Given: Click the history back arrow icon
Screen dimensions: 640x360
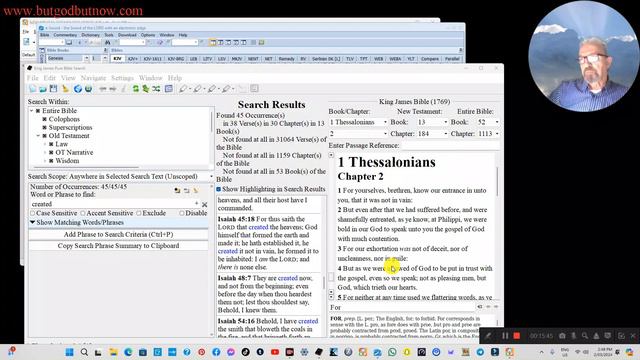Looking at the screenshot, I should pos(103,89).
